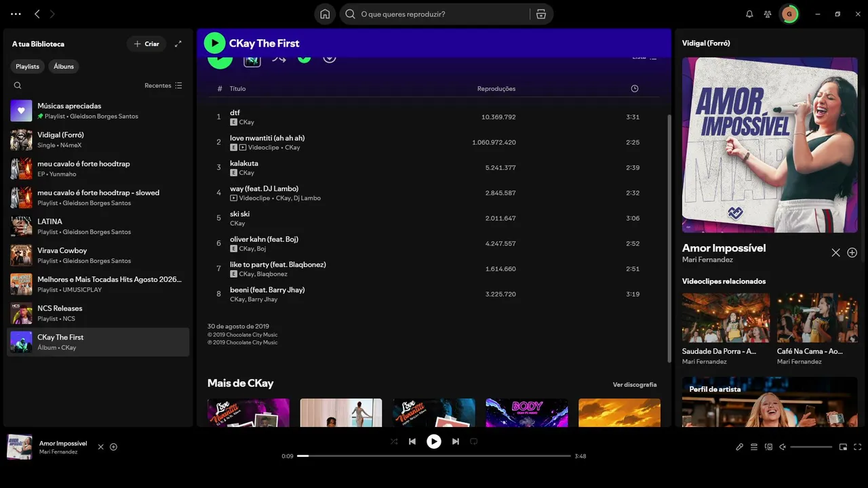Open Músicas apreciadas playlist

[98, 111]
